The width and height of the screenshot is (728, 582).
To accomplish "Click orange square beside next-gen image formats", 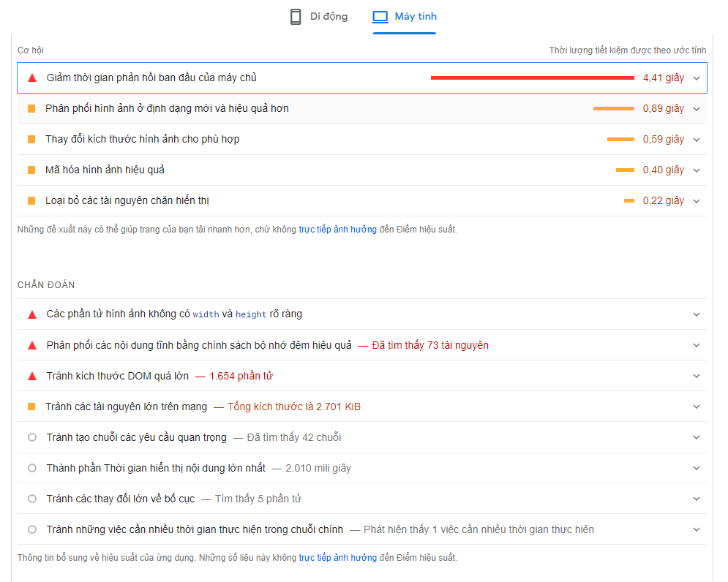I will [x=31, y=108].
